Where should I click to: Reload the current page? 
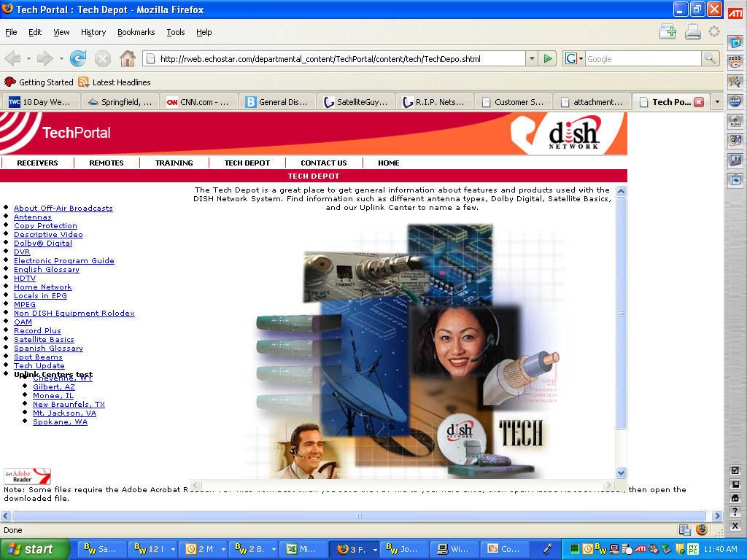(77, 58)
